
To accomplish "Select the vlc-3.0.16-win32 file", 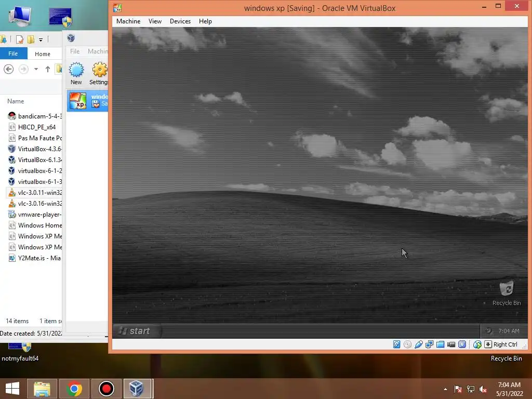I will (35, 203).
